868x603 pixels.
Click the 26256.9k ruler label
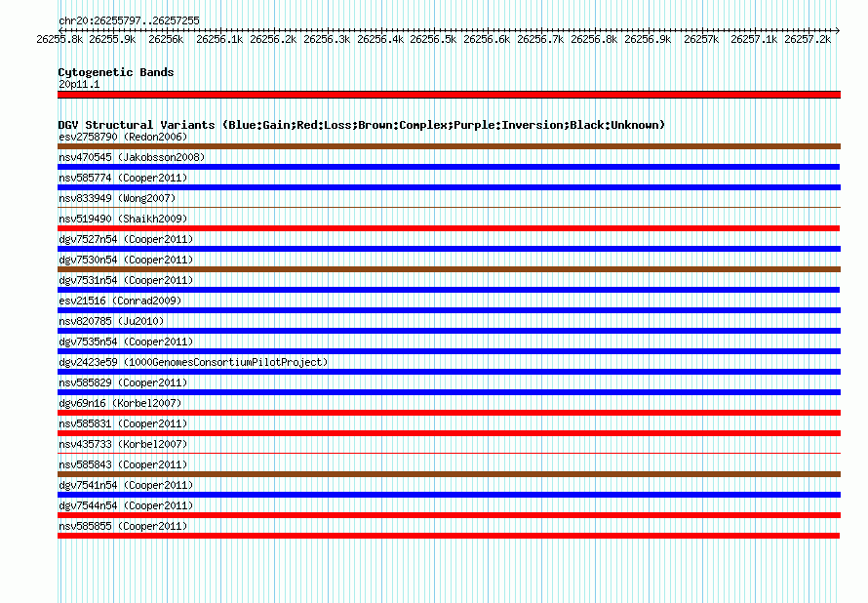649,39
